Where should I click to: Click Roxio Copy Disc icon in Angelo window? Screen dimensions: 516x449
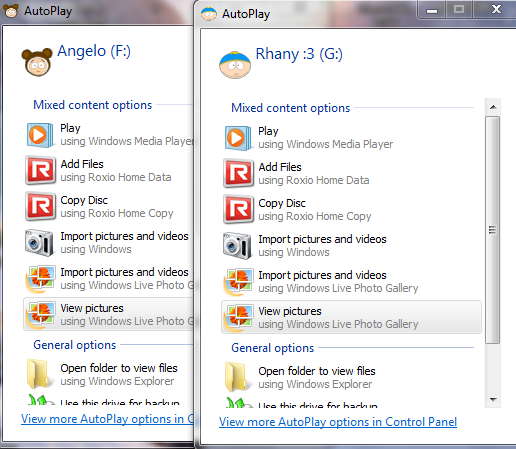[x=40, y=207]
